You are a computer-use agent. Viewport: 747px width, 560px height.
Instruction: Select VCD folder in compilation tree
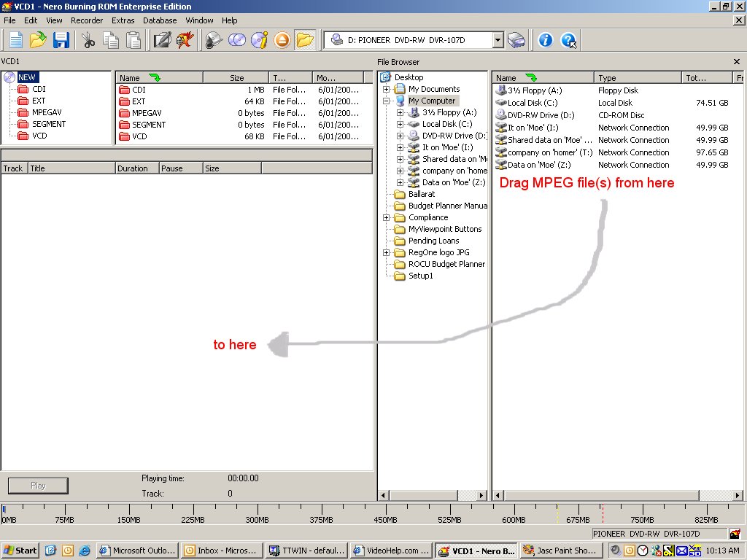click(39, 136)
